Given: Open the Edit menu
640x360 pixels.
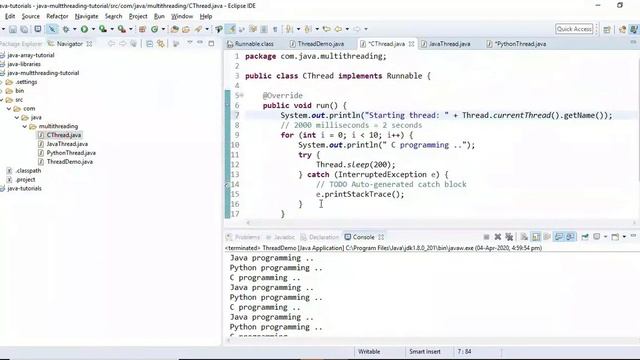Looking at the screenshot, I should point(9,16).
